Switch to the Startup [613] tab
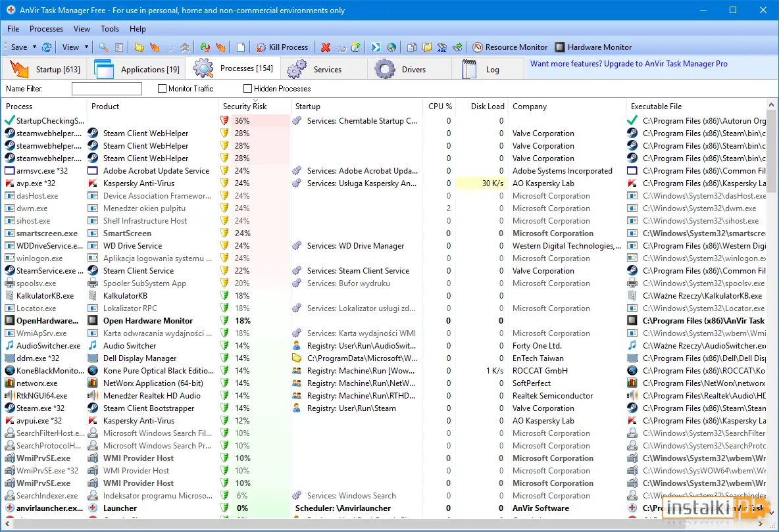 pyautogui.click(x=45, y=69)
